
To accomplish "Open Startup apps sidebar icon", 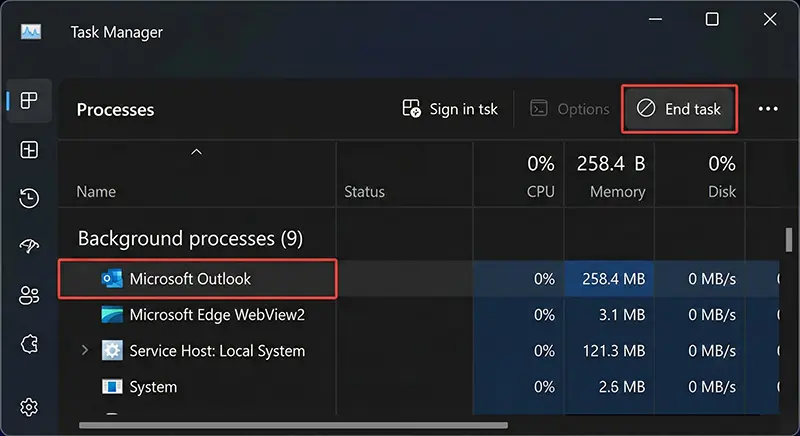I will tap(29, 246).
